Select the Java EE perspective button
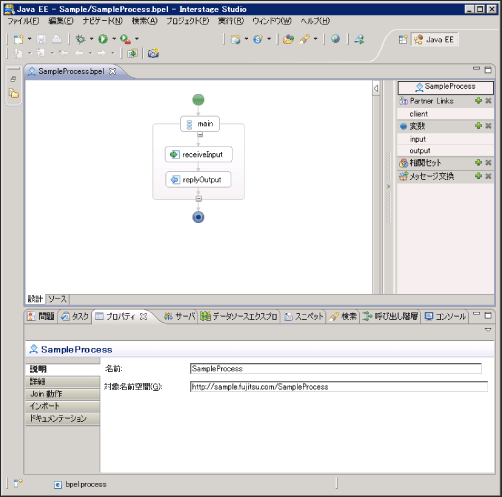 click(434, 40)
